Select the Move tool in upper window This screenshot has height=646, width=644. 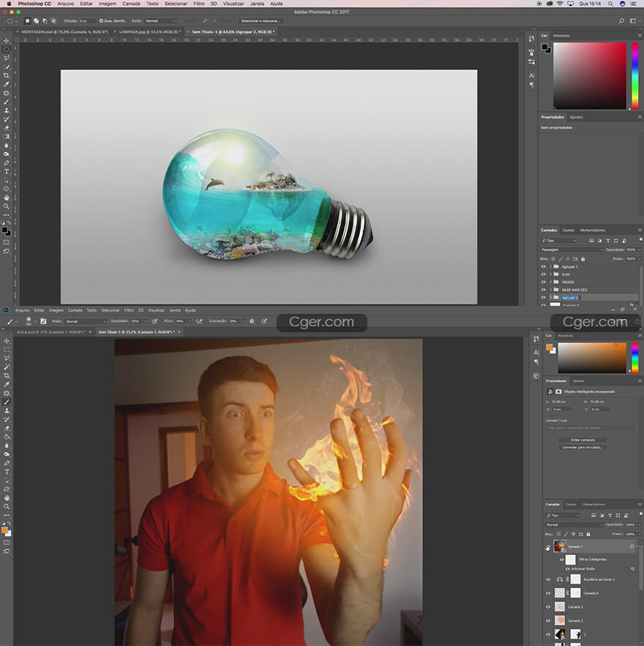click(x=6, y=41)
